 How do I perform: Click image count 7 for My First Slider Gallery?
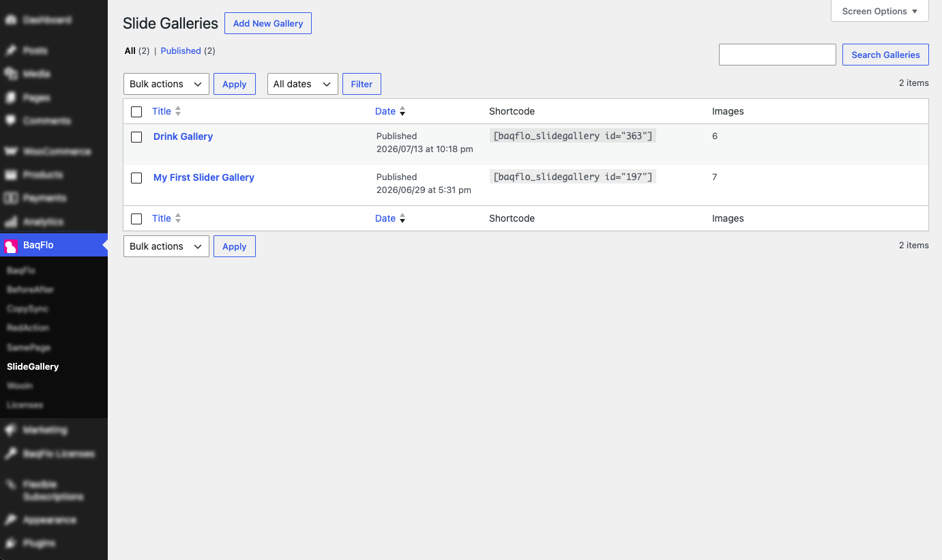pos(715,177)
